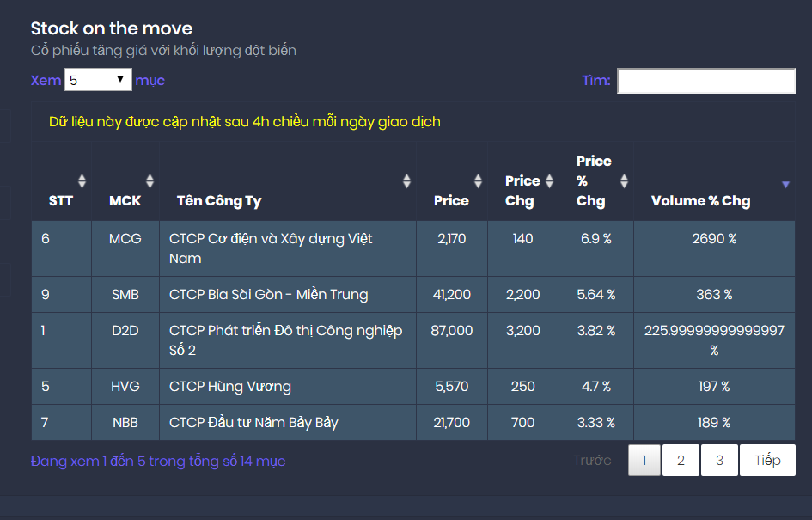Toggle Volume % Chg descending sort arrow

(785, 184)
